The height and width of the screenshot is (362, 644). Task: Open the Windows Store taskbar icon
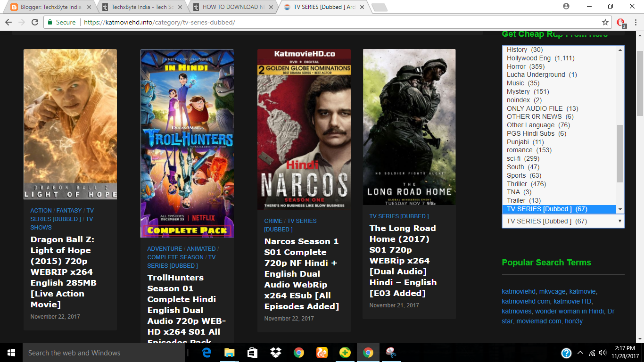tap(253, 353)
